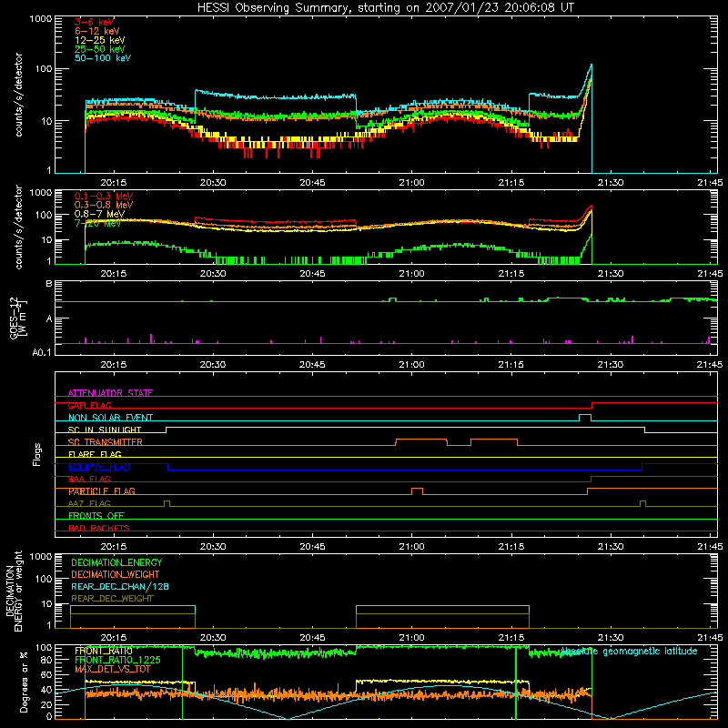Click the REAR_DEC_CHAN/128 legend label
Image resolution: width=728 pixels, height=728 pixels.
point(120,586)
